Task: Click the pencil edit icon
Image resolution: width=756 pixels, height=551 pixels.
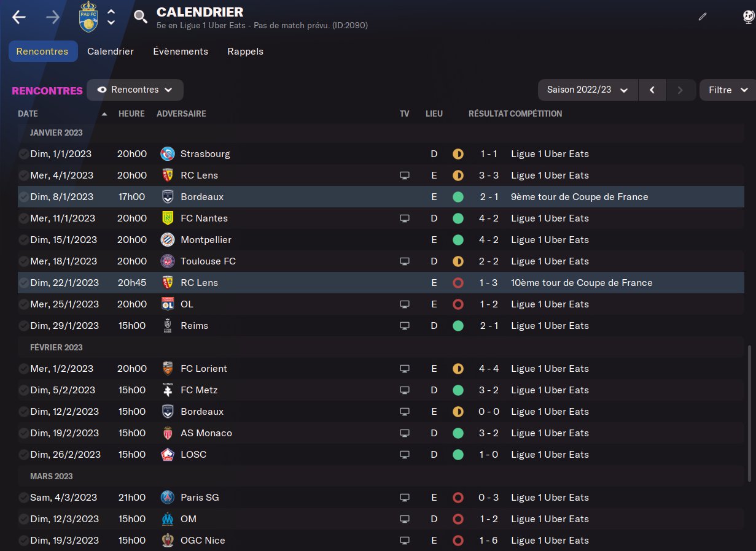Action: (703, 17)
